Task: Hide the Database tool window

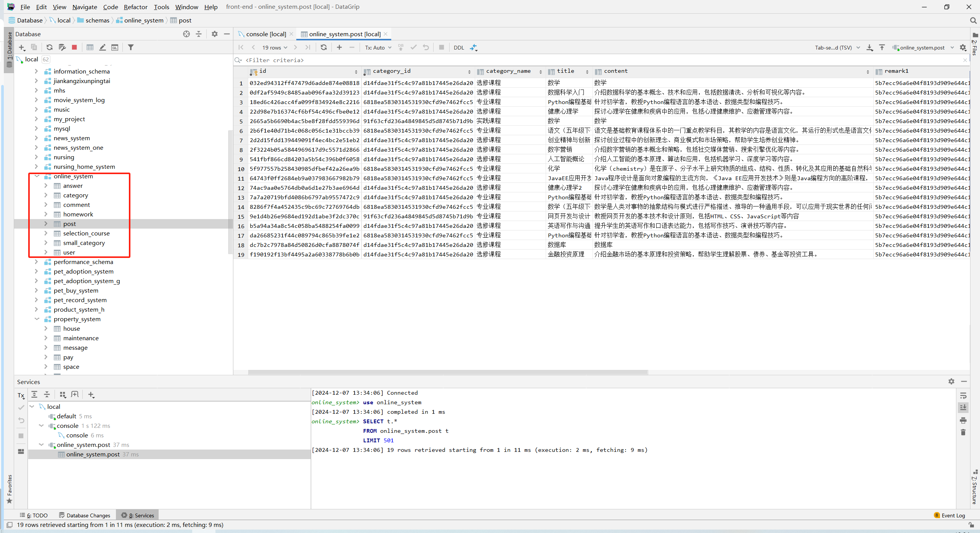Action: click(227, 34)
